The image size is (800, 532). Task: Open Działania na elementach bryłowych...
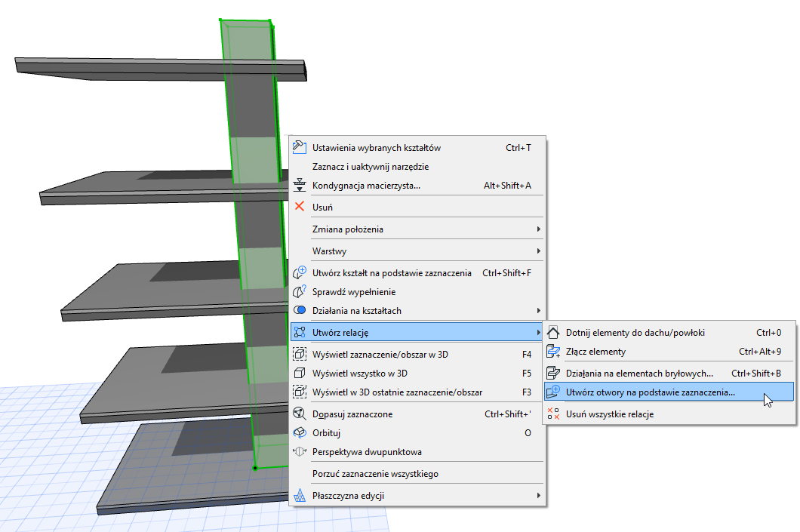669,373
